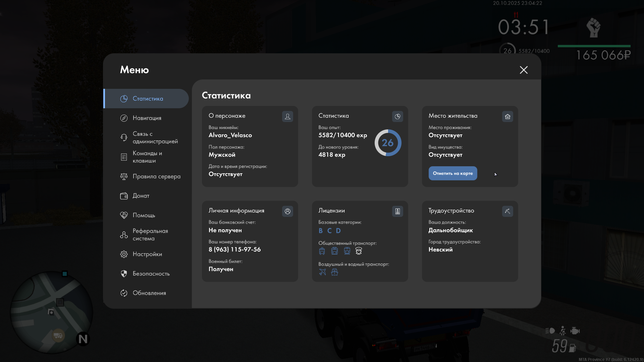
Task: Close the menu with the X button
Action: pos(524,70)
